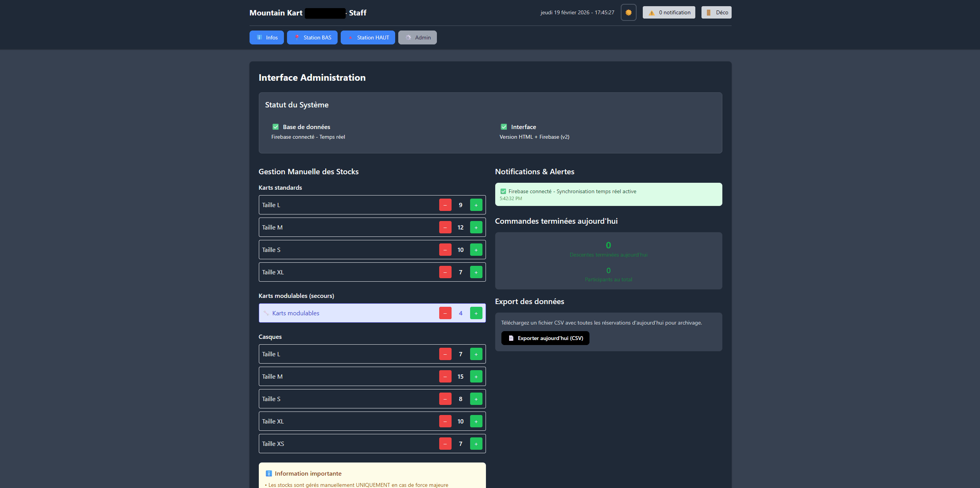Decrease Casques Taille L stock

coord(445,354)
